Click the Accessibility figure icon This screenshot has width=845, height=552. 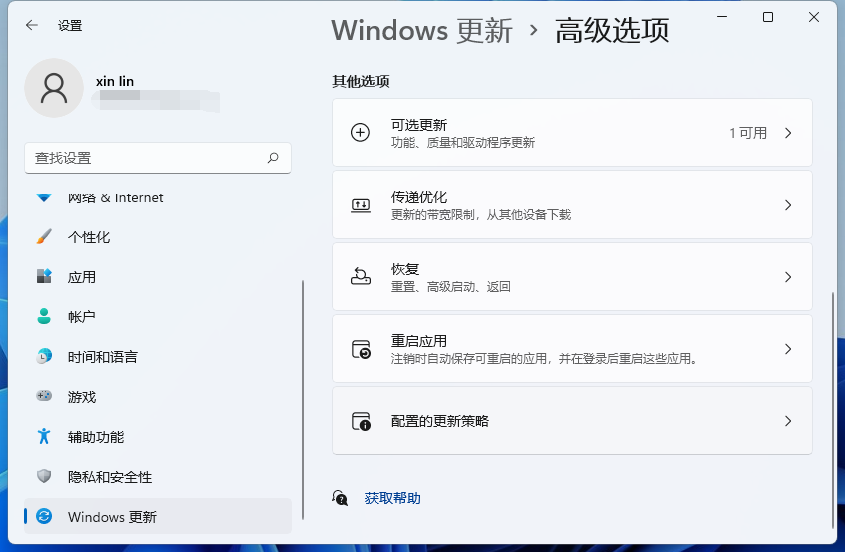click(44, 437)
